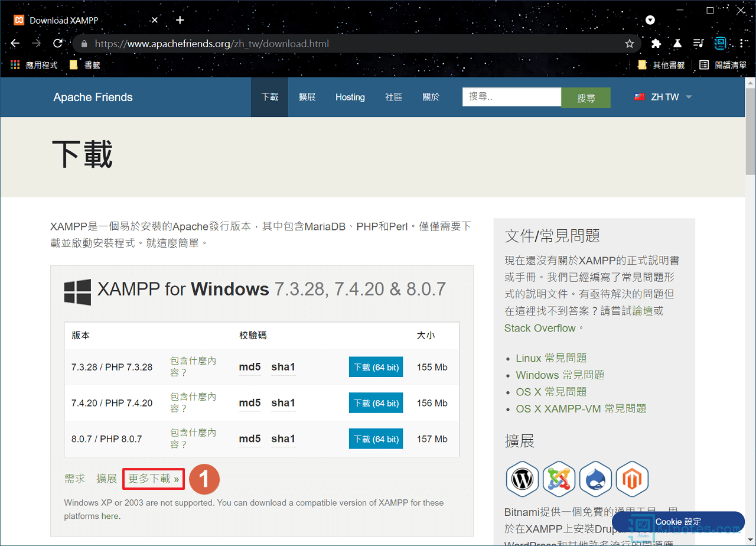Open the 社區 menu item
Image resolution: width=756 pixels, height=546 pixels.
[x=394, y=97]
